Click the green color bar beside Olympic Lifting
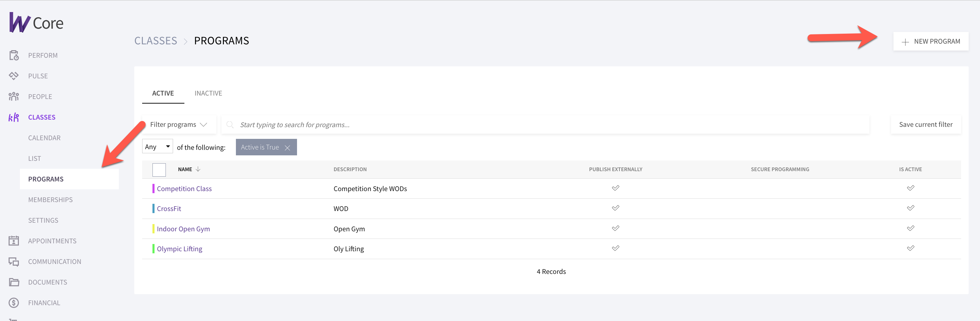Viewport: 980px width, 321px height. click(x=153, y=248)
